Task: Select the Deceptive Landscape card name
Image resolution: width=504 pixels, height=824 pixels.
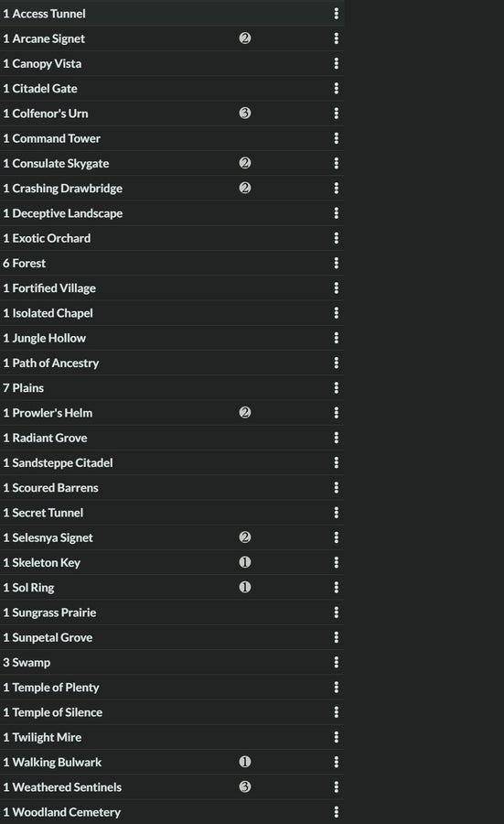Action: tap(67, 213)
